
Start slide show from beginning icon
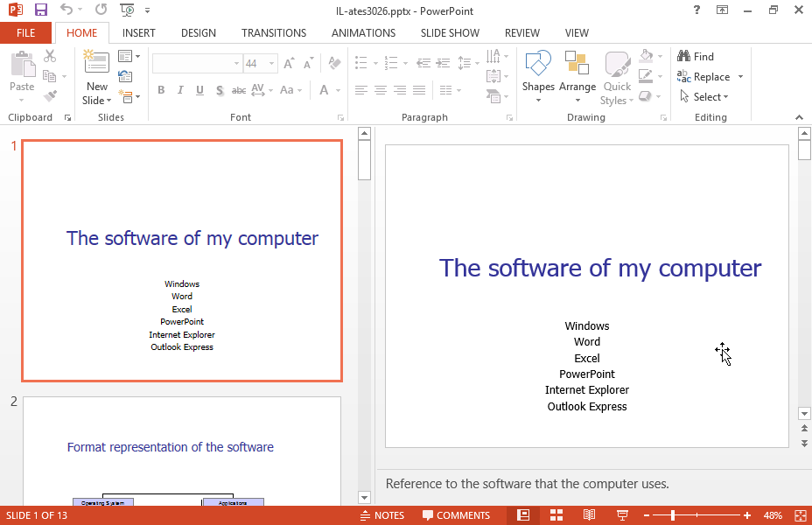click(126, 10)
